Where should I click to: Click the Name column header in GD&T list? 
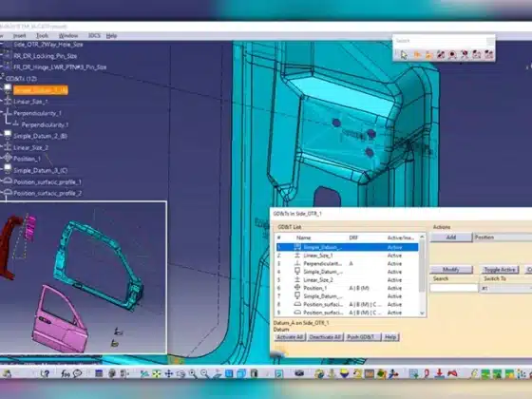tap(304, 237)
